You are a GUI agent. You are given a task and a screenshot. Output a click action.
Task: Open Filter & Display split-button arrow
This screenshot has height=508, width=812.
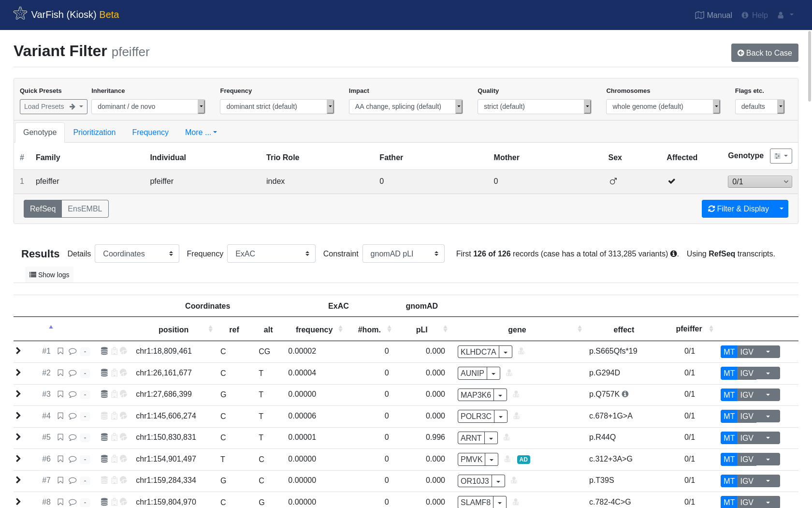pos(782,209)
